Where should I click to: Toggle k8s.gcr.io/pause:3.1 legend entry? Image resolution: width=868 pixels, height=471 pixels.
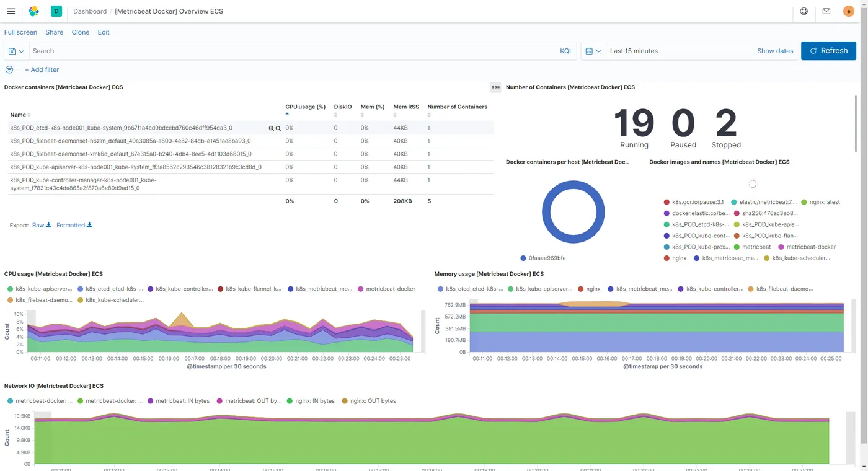[x=693, y=202]
